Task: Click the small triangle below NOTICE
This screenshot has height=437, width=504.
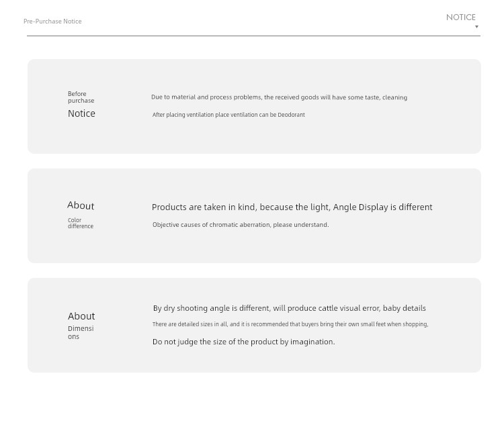Action: (x=476, y=27)
